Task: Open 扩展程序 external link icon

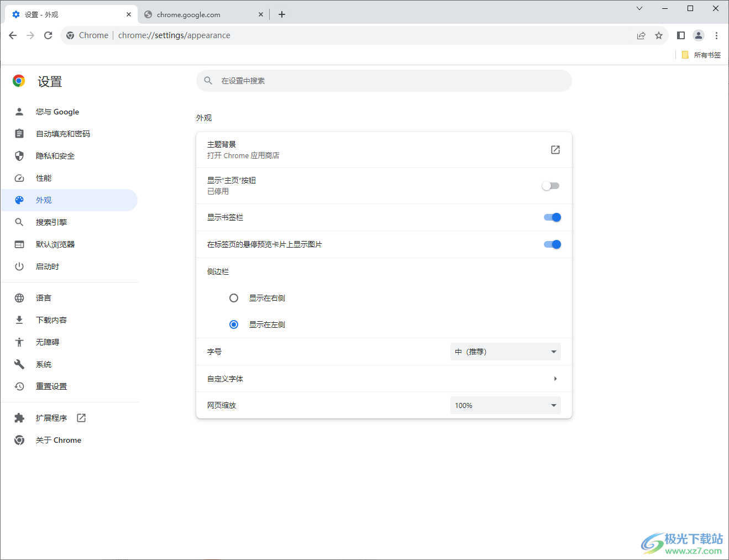Action: point(81,418)
